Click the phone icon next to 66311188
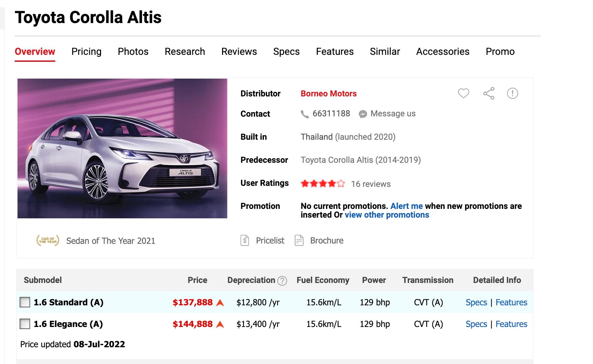Image resolution: width=593 pixels, height=364 pixels. tap(305, 114)
